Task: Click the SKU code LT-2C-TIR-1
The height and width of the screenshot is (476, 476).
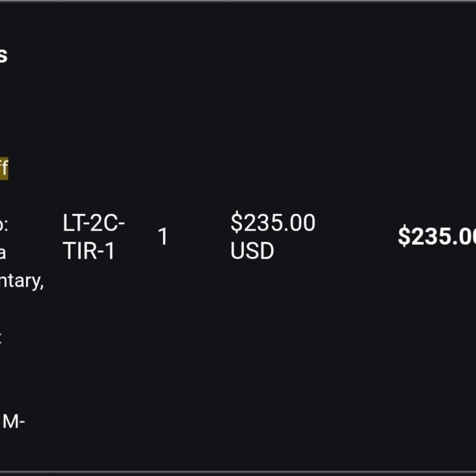Action: [94, 237]
